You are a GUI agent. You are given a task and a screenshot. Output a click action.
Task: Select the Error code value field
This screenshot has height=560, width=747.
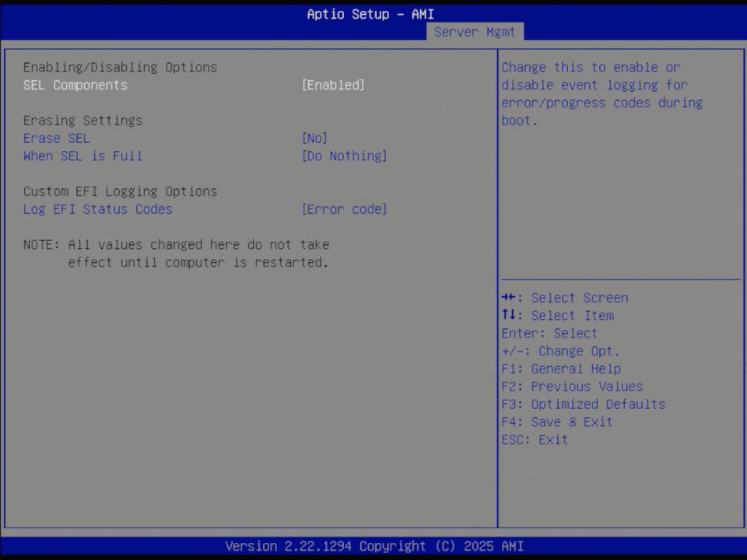pyautogui.click(x=344, y=208)
